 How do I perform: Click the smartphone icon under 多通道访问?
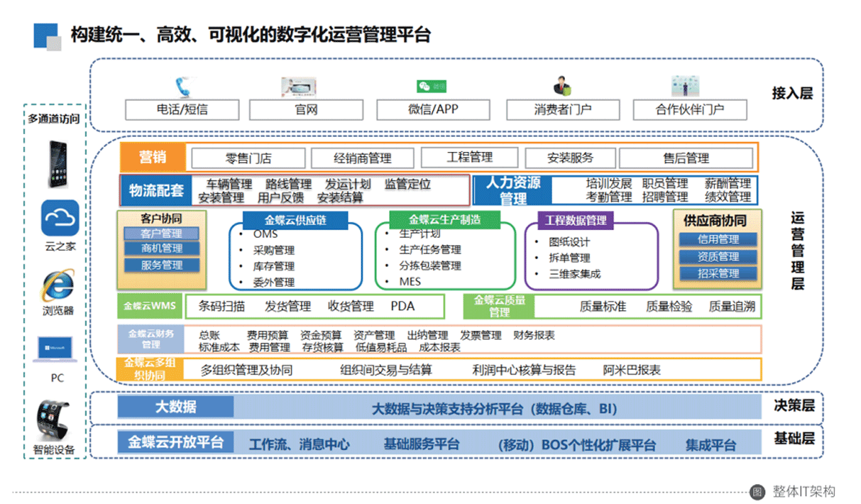57,164
